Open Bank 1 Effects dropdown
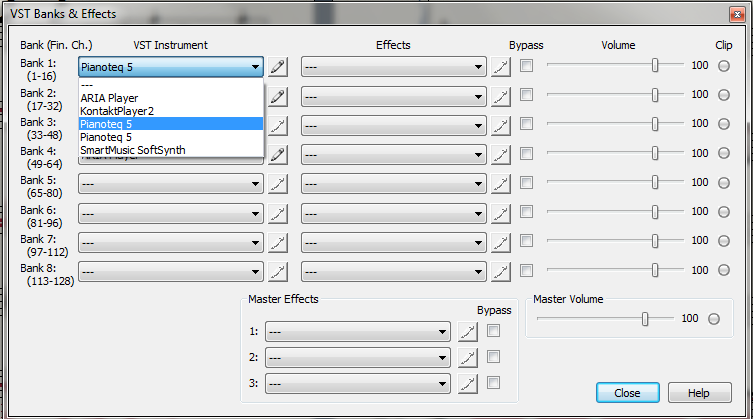Viewport: 753px width, 419px height. [x=394, y=67]
